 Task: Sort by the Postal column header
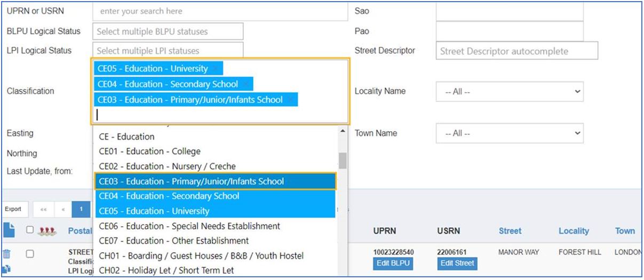pos(80,231)
